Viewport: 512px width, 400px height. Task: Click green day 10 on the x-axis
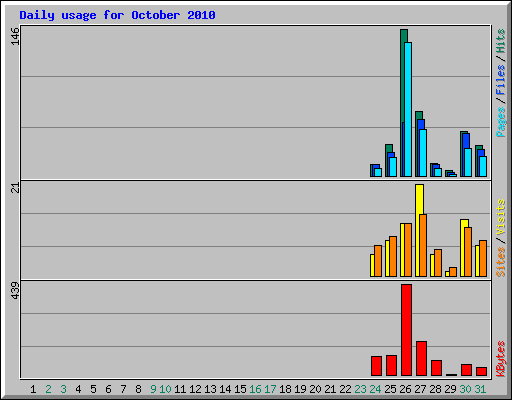pyautogui.click(x=165, y=389)
